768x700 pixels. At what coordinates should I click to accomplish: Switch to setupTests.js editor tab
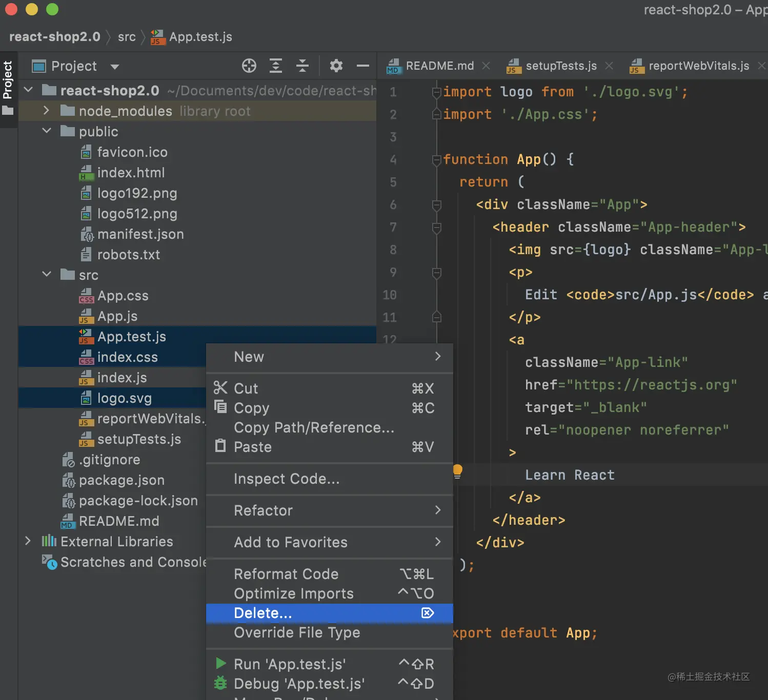561,66
